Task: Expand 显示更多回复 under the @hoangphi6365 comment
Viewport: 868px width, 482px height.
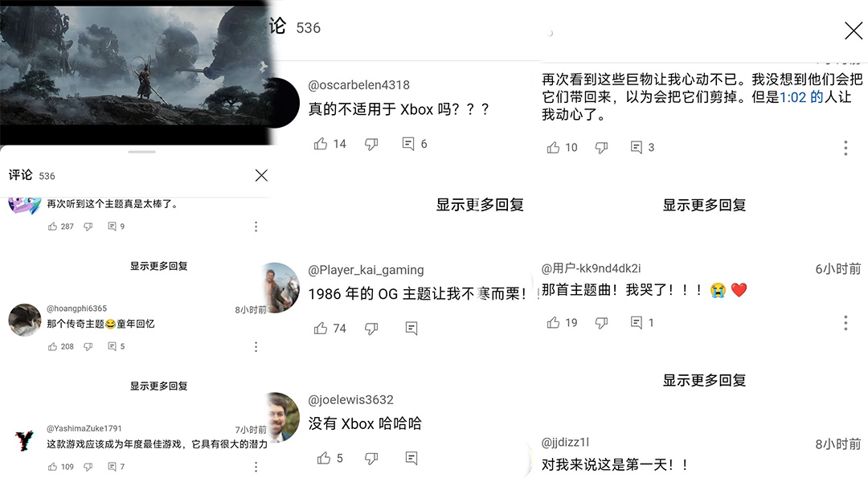Action: [159, 386]
